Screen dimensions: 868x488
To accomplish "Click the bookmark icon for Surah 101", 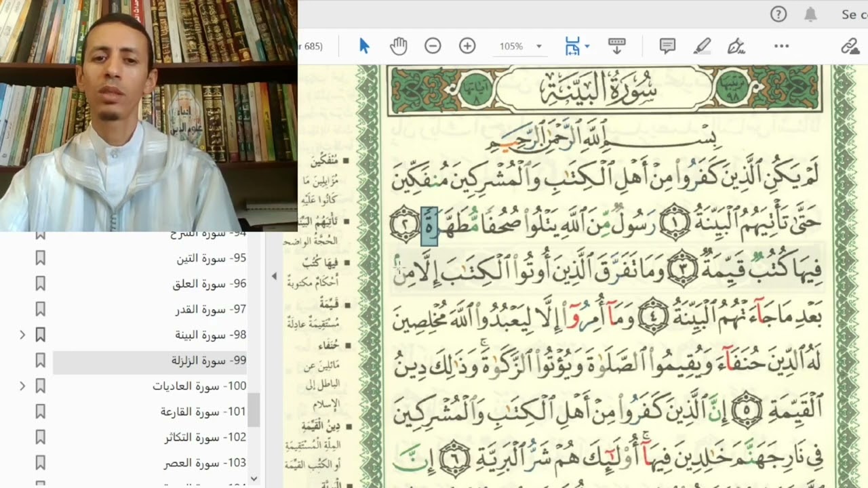I will [x=40, y=411].
